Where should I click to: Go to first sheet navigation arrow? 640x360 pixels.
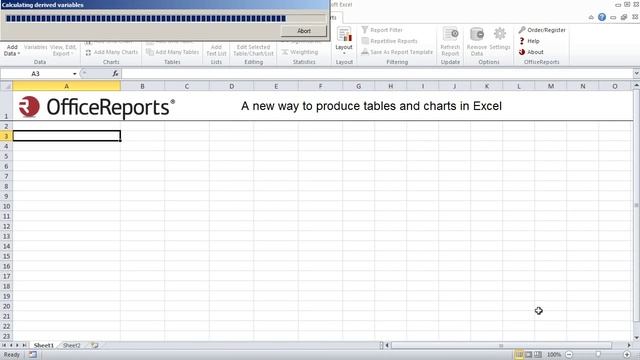(x=4, y=345)
